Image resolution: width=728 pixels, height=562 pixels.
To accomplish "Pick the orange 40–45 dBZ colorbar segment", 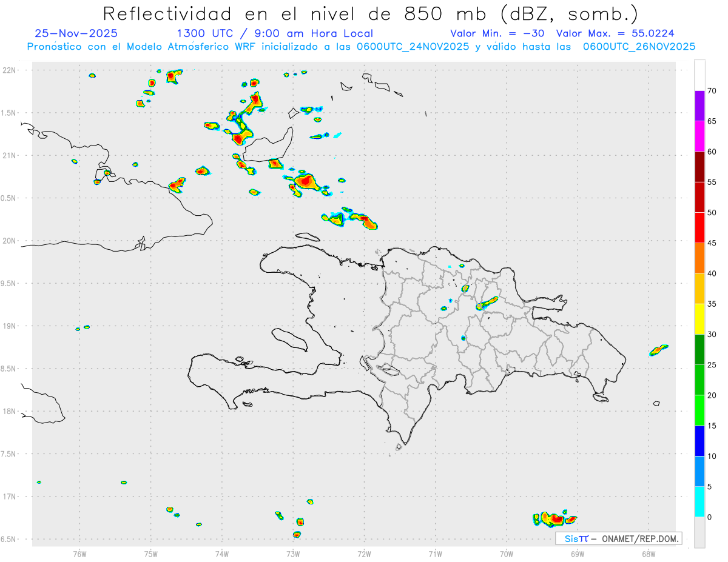I will tap(699, 258).
